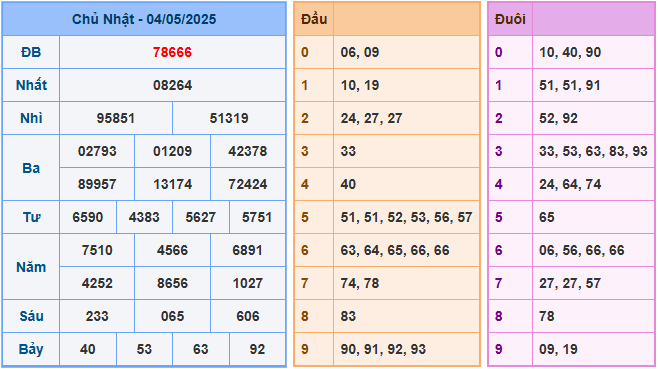Screen dimensions: 658x369
Task: Select the Năm row label
Action: coord(31,267)
